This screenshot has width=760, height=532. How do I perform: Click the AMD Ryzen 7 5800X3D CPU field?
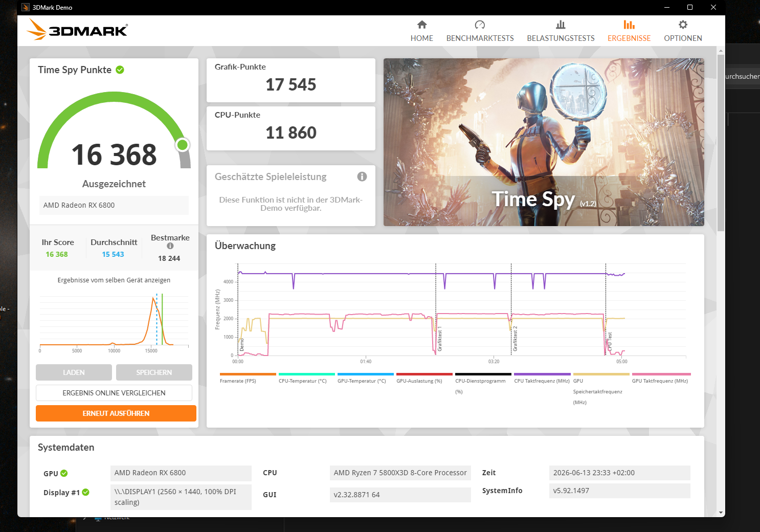pyautogui.click(x=400, y=473)
